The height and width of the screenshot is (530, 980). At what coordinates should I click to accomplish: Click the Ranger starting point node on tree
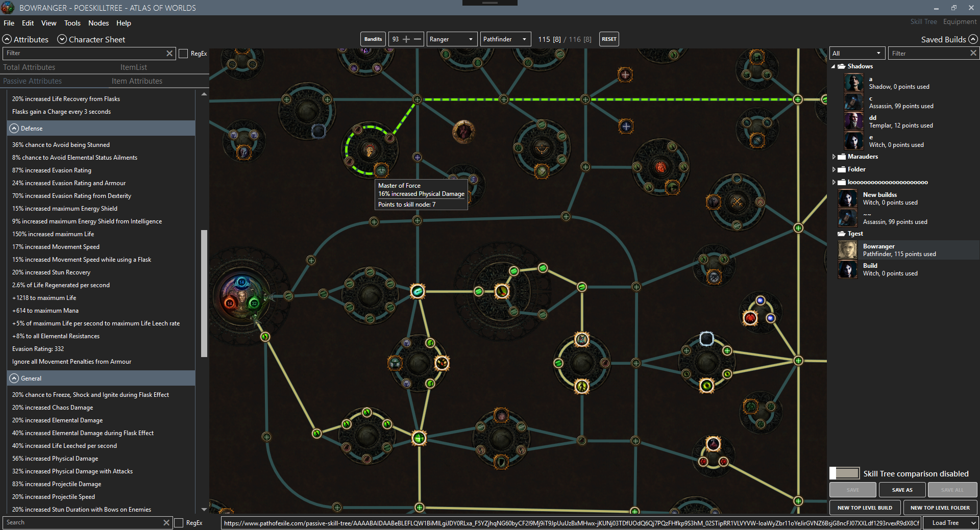(x=241, y=297)
